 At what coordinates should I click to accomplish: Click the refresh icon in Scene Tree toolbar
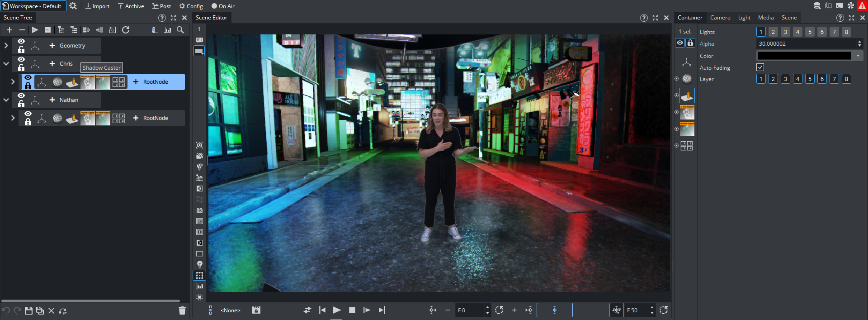click(x=126, y=30)
